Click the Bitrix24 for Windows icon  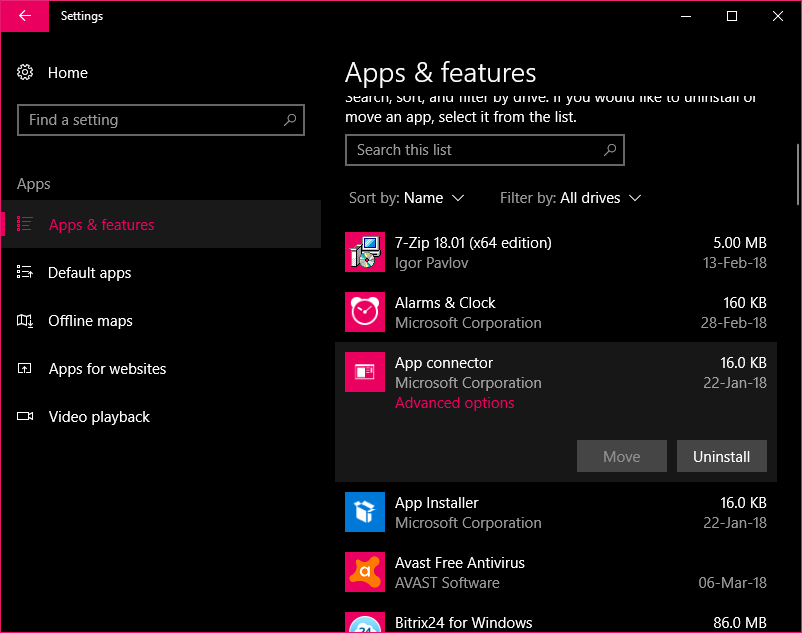point(365,622)
